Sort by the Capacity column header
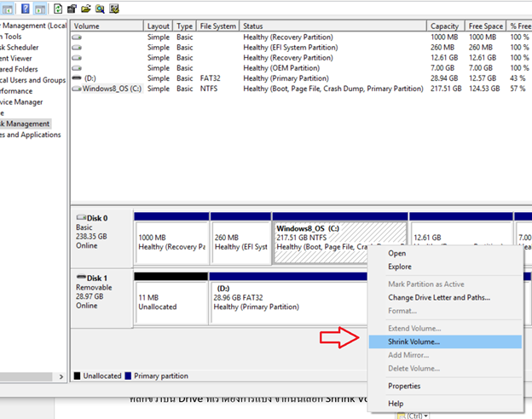Image resolution: width=532 pixels, height=419 pixels. pyautogui.click(x=446, y=26)
